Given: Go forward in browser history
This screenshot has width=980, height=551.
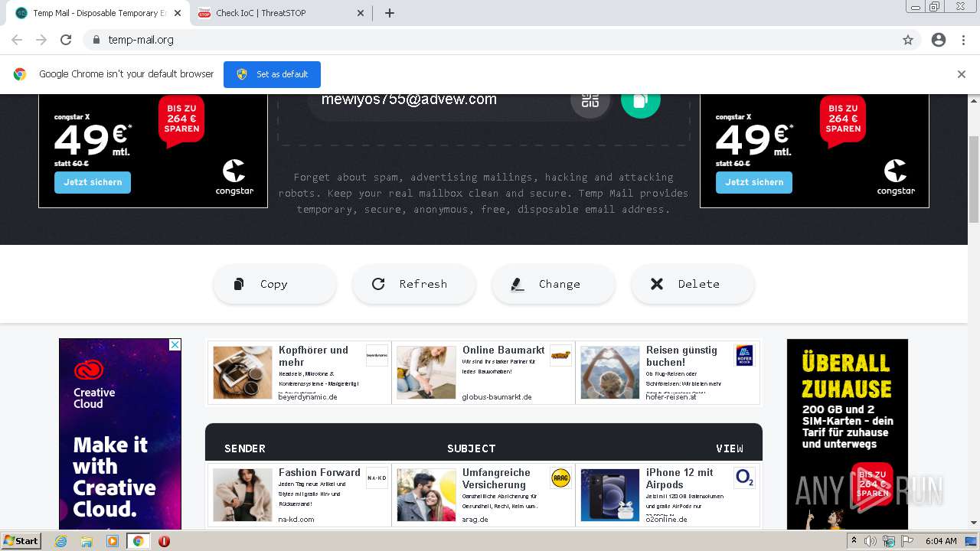Looking at the screenshot, I should point(41,40).
